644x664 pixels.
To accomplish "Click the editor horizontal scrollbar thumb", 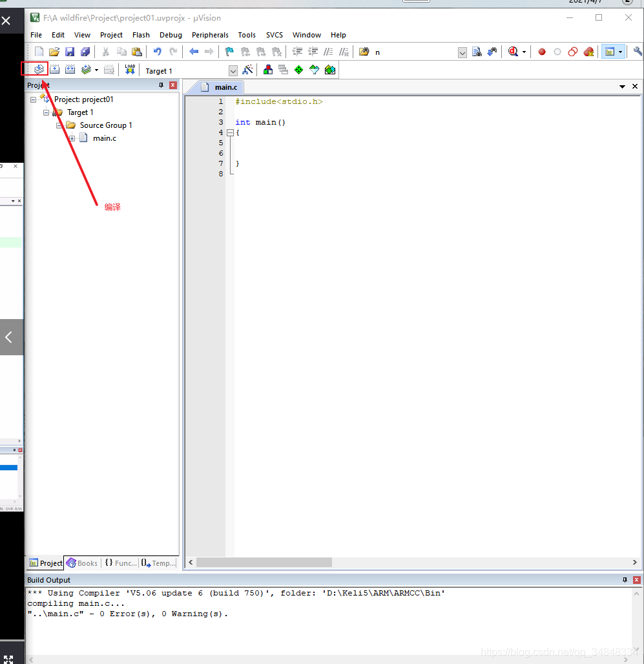I will click(x=264, y=563).
